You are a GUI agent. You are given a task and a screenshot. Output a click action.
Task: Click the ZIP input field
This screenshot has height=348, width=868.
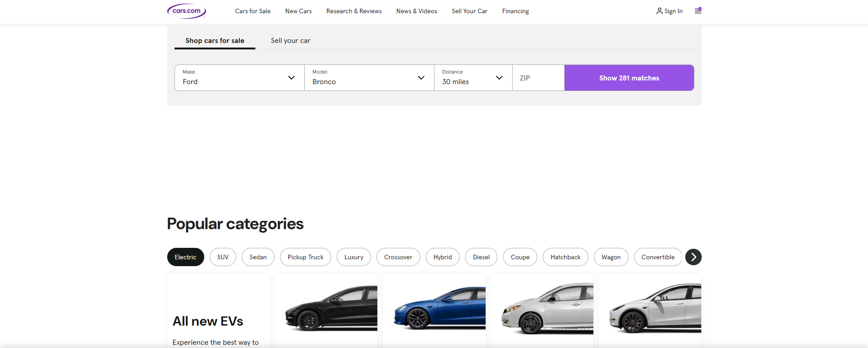tap(538, 78)
